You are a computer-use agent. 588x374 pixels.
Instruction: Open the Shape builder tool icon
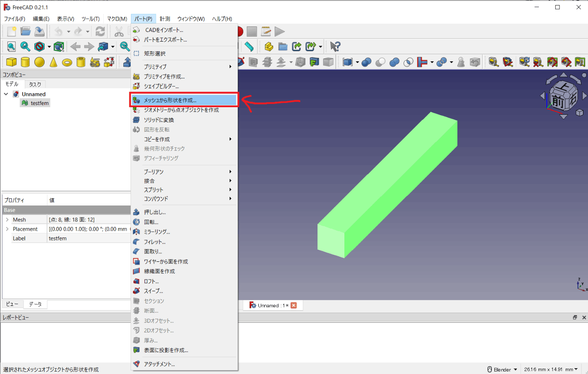(x=109, y=62)
